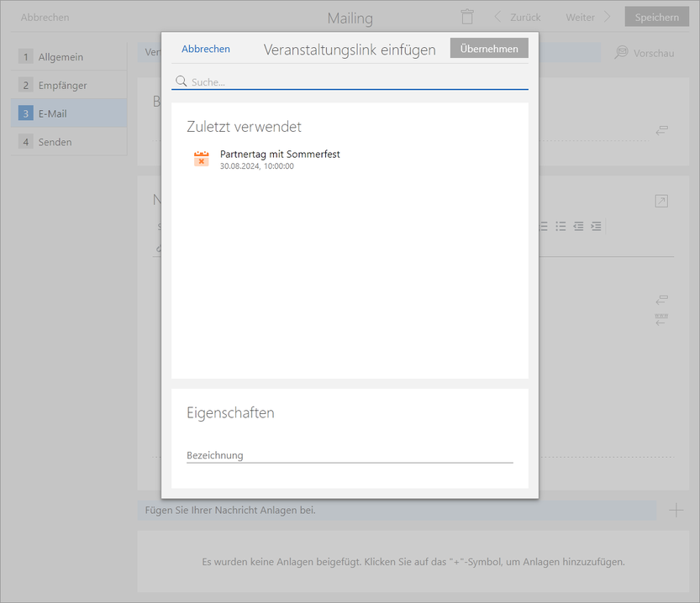Image resolution: width=700 pixels, height=603 pixels.
Task: Click the expand editor icon
Action: 661,201
